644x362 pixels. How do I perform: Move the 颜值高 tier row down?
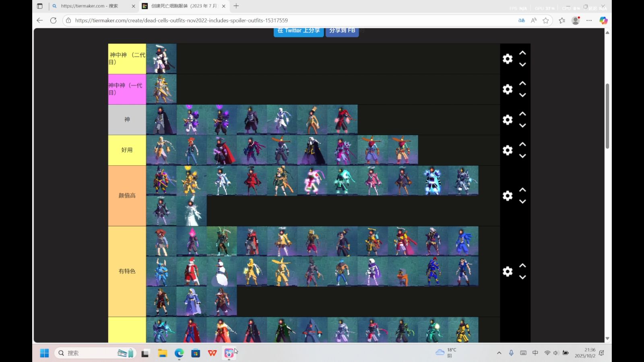(x=522, y=202)
